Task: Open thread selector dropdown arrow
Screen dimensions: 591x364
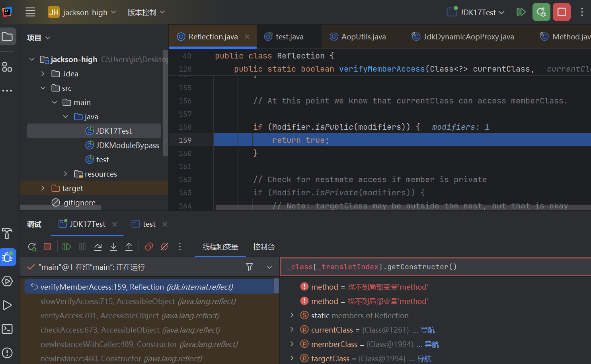Action: [x=269, y=267]
